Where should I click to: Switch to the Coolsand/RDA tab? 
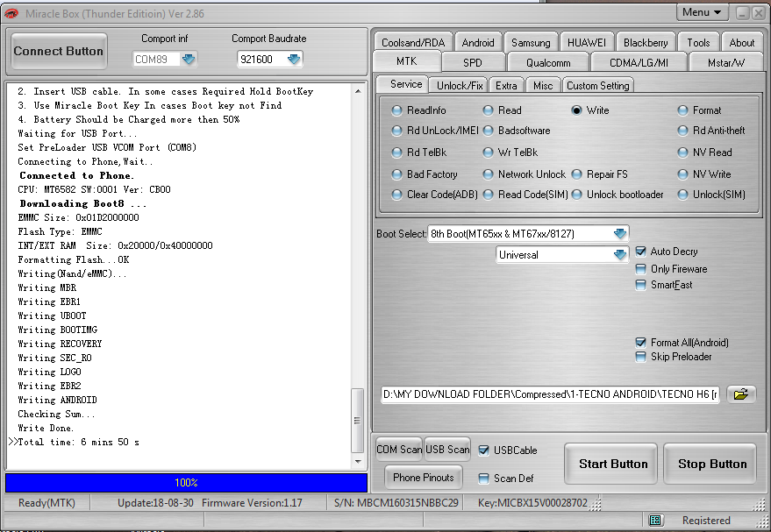tap(412, 42)
